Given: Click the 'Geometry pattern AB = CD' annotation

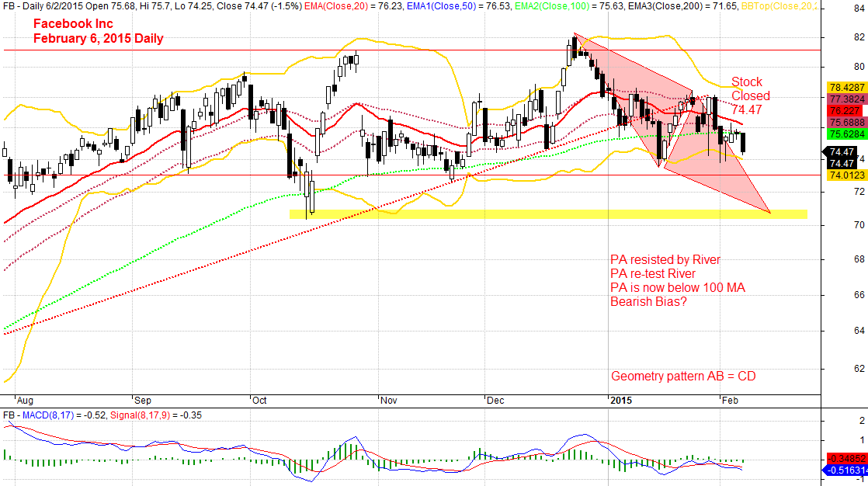Looking at the screenshot, I should pos(683,377).
